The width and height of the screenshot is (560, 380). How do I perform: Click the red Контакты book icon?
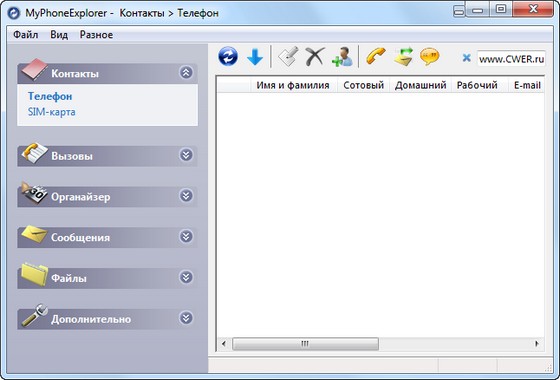point(34,69)
